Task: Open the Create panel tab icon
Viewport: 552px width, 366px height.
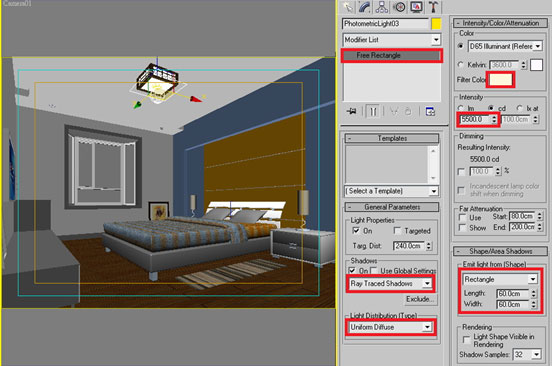Action: 348,7
